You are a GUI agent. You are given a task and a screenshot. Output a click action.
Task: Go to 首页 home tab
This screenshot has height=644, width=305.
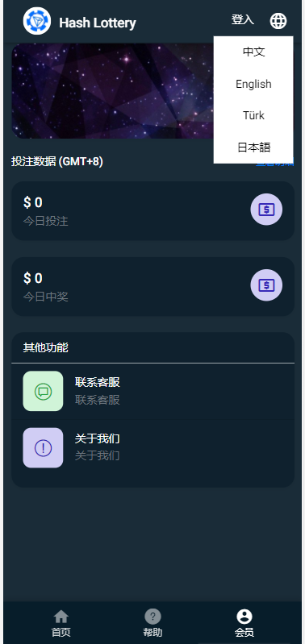coord(61,623)
